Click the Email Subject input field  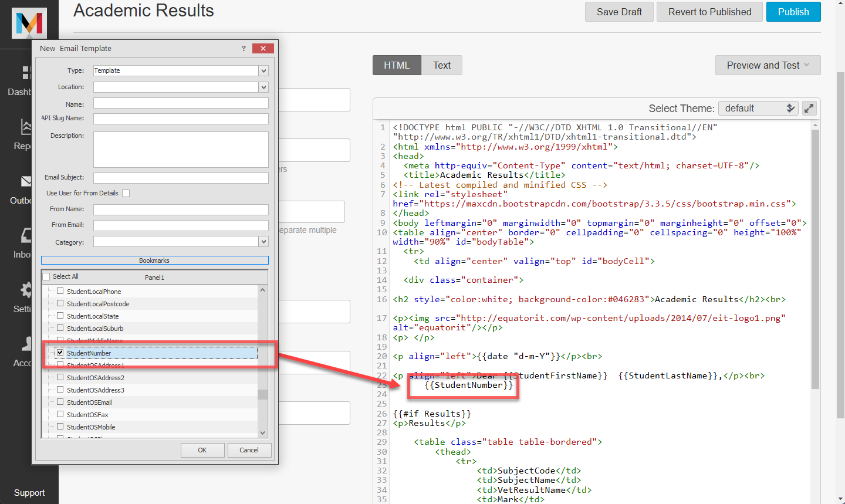tap(181, 178)
